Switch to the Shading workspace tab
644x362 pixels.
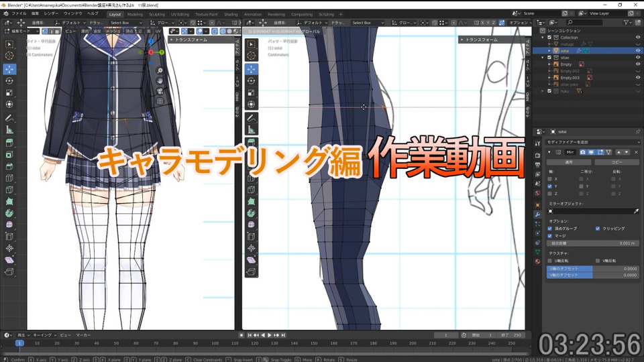tap(231, 14)
